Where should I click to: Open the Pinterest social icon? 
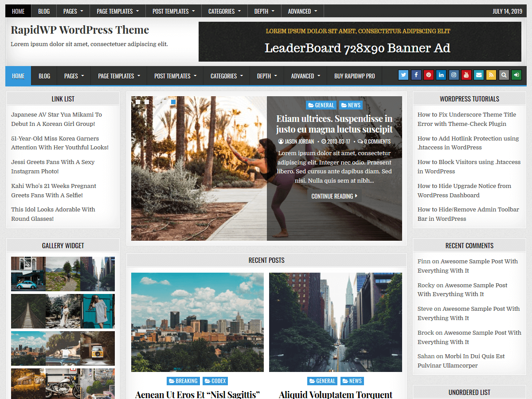point(428,75)
